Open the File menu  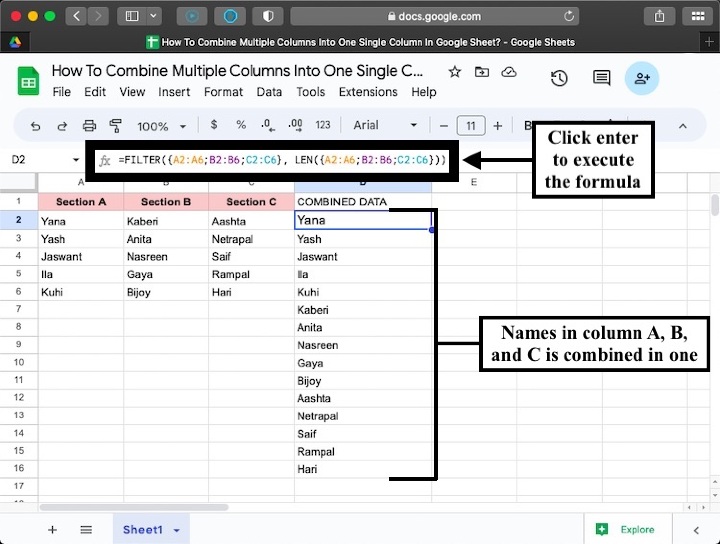(62, 92)
